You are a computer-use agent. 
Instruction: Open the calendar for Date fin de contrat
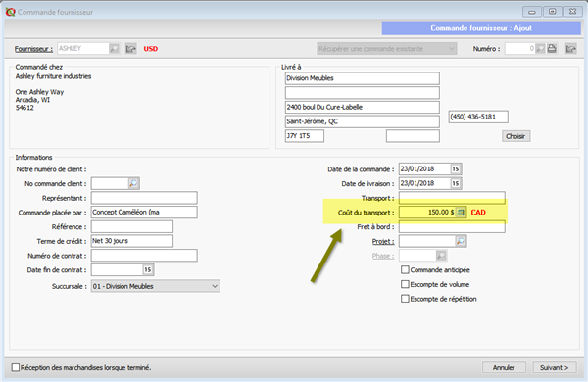click(x=148, y=270)
